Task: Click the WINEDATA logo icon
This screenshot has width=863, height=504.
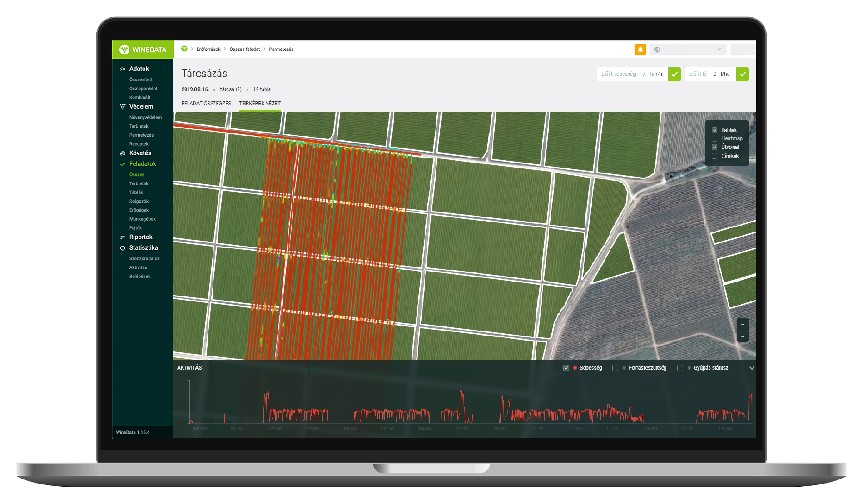Action: (x=124, y=49)
